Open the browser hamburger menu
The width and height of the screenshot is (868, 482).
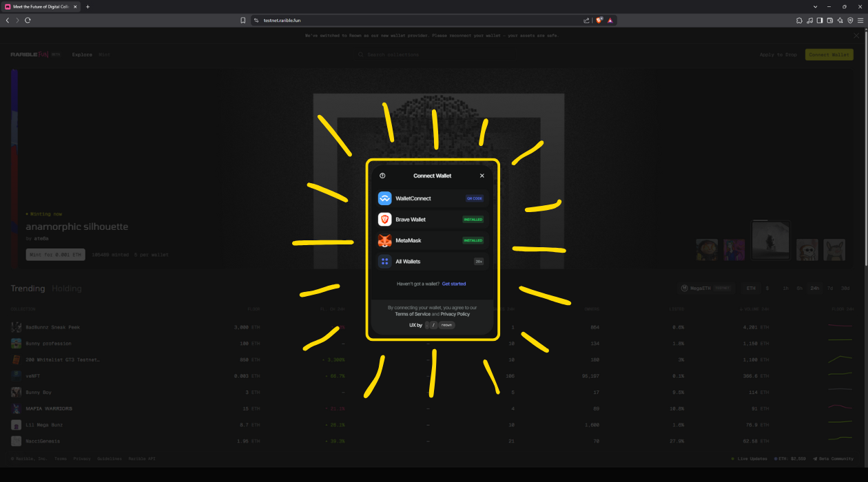pyautogui.click(x=860, y=20)
